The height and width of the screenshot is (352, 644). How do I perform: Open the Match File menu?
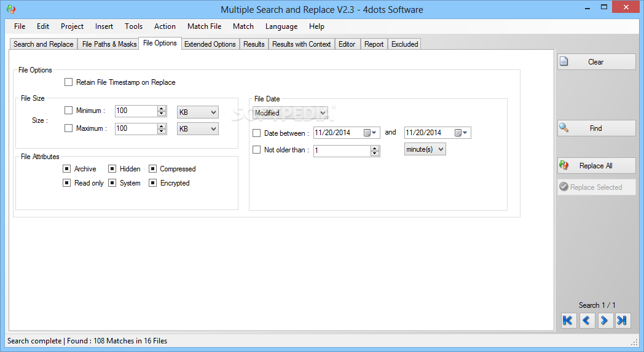204,26
